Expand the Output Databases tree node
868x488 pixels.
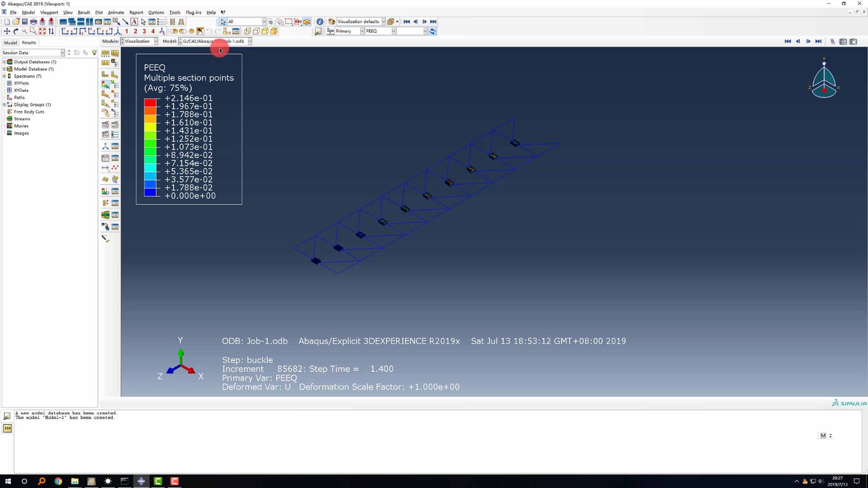[x=4, y=62]
